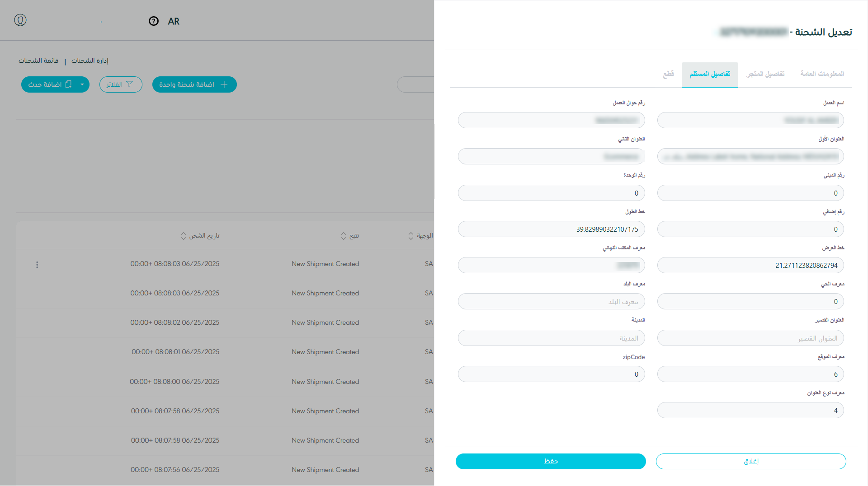Open the General Information tab
Viewport: 868px width, 486px height.
point(822,74)
